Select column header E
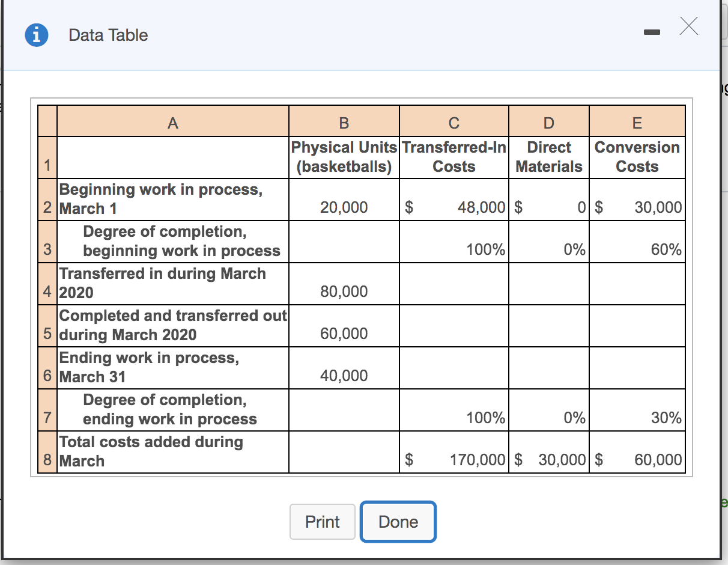 click(x=637, y=121)
